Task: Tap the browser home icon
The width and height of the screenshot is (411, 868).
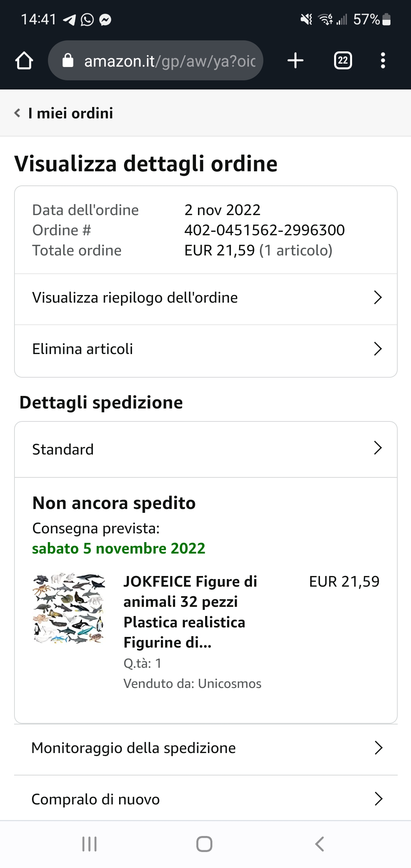Action: tap(24, 61)
